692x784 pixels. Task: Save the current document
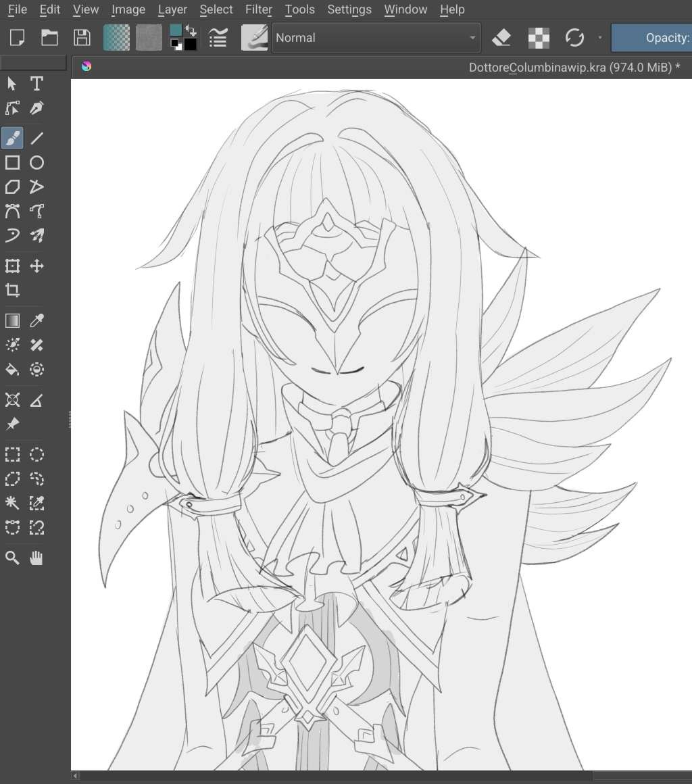(x=82, y=38)
